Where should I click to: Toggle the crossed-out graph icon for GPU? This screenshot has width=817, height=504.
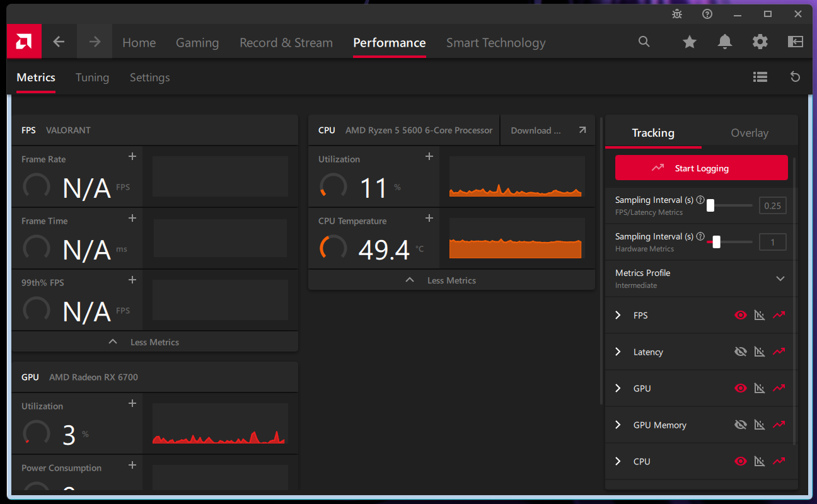click(x=760, y=388)
